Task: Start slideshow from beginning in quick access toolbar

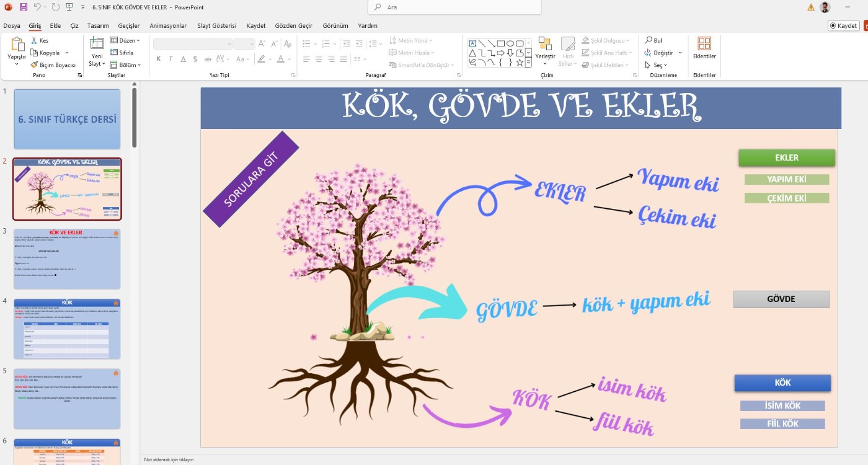Action: pyautogui.click(x=69, y=7)
